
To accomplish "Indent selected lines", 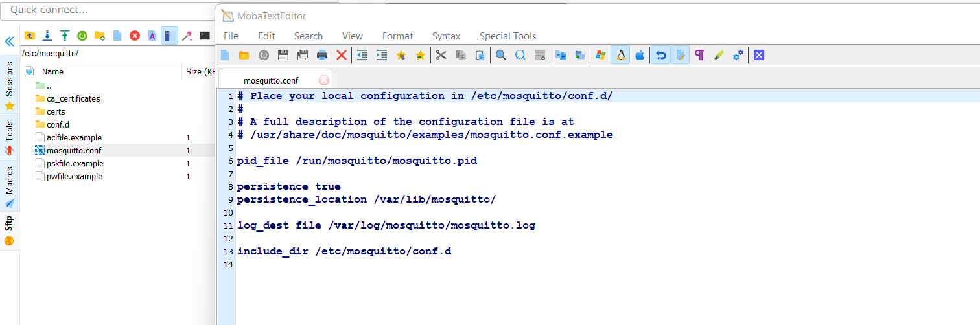I will pos(382,55).
